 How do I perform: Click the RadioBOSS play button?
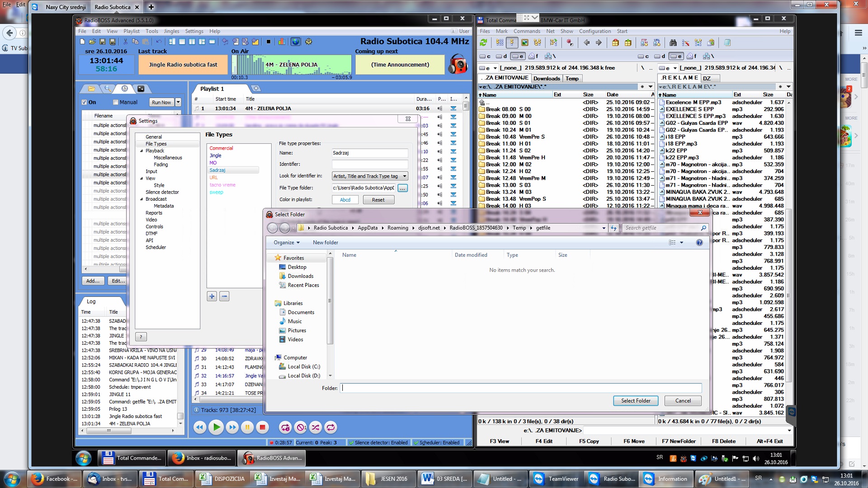point(216,427)
